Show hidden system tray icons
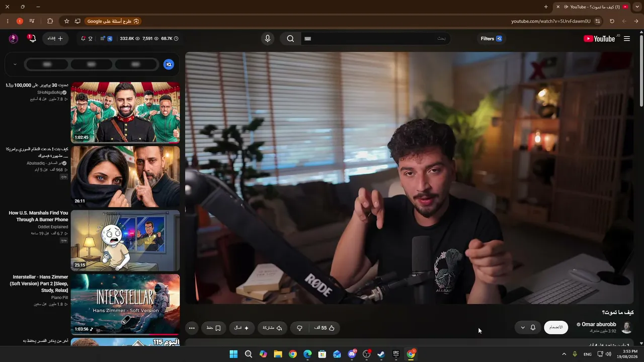The image size is (644, 362). pos(564,354)
